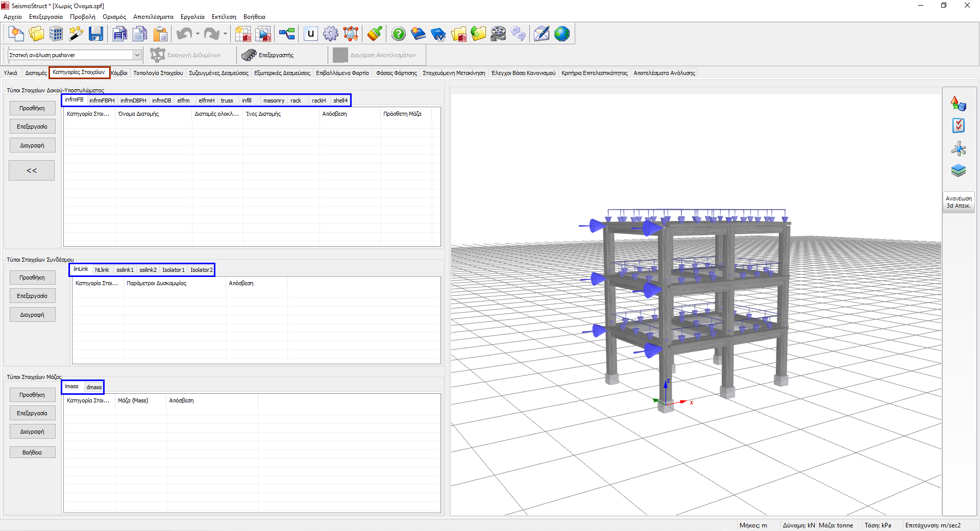Click the Ανανέωση 3d Απεικ. button

point(959,202)
